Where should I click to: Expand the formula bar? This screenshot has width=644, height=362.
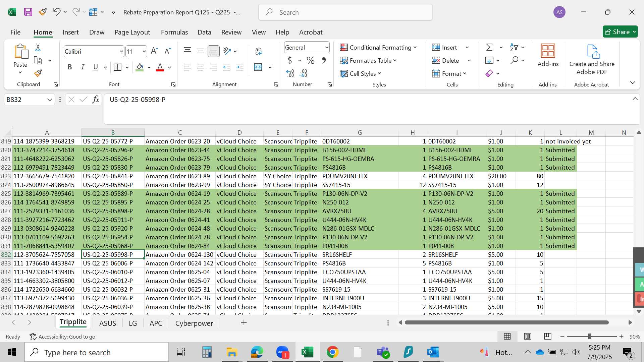(635, 99)
